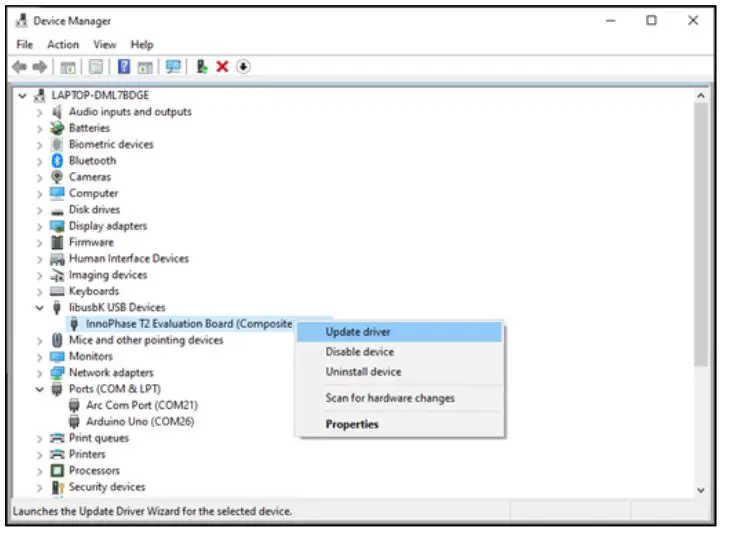The width and height of the screenshot is (731, 535).
Task: Click the Firmware chip icon
Action: point(57,242)
